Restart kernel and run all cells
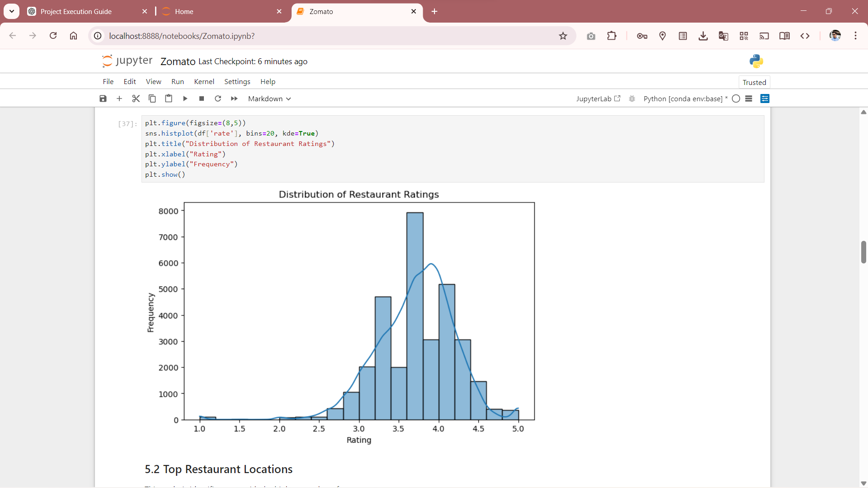 pyautogui.click(x=234, y=99)
